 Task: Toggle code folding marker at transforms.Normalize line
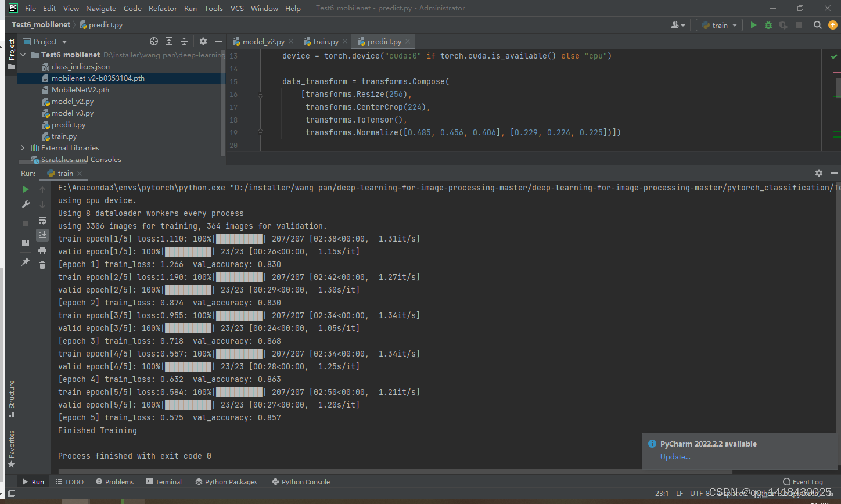pos(260,132)
